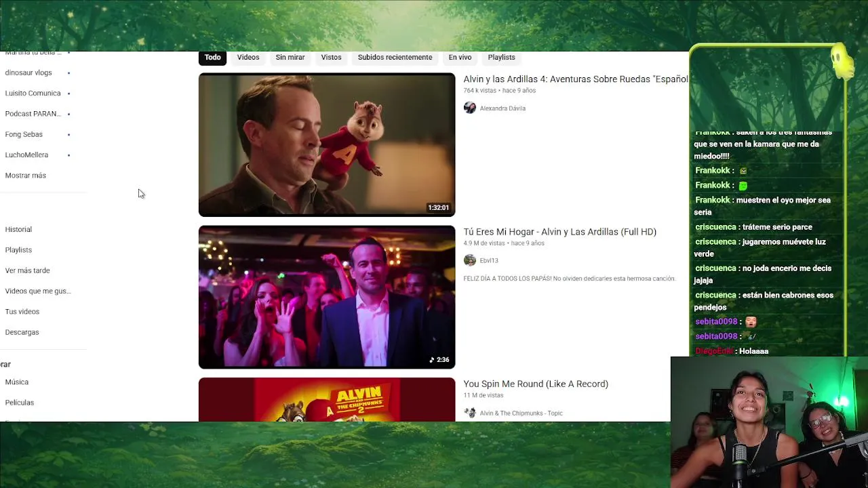
Task: Click the 1:32:01 duration badge
Action: [438, 207]
